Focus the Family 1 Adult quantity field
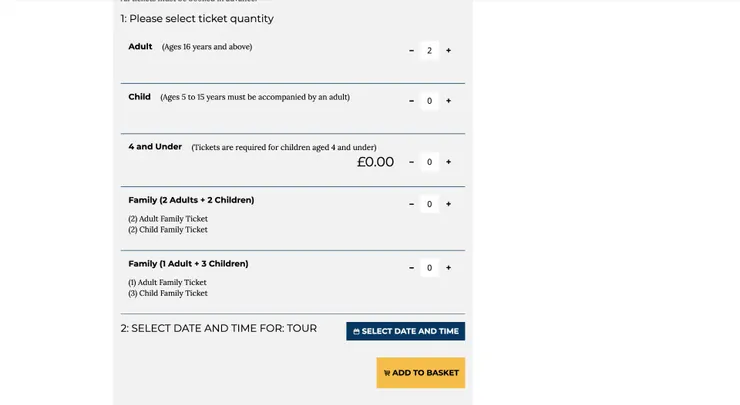 (429, 268)
